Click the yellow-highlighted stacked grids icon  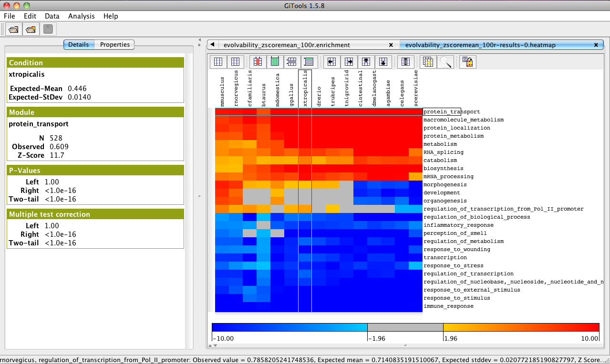tap(428, 62)
